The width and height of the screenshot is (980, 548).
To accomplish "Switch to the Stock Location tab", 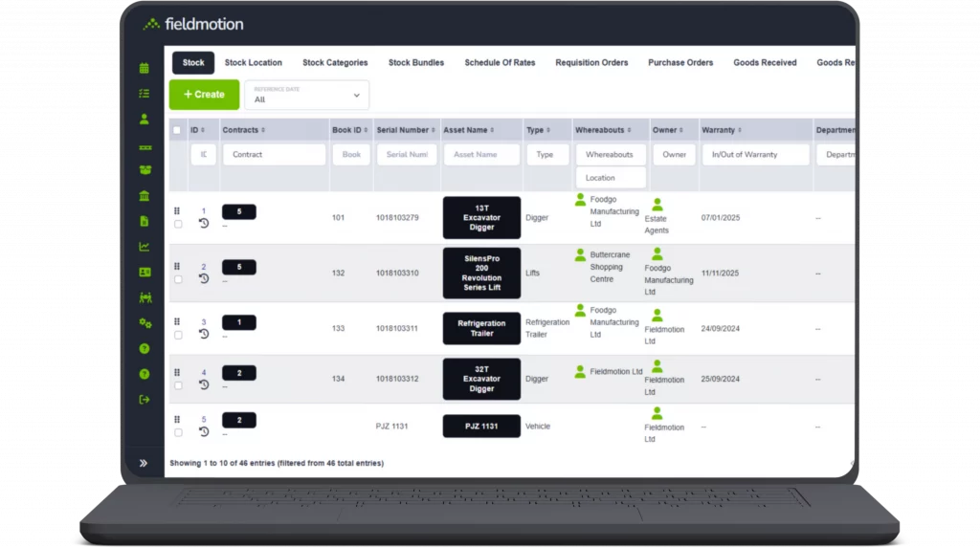I will click(x=253, y=63).
